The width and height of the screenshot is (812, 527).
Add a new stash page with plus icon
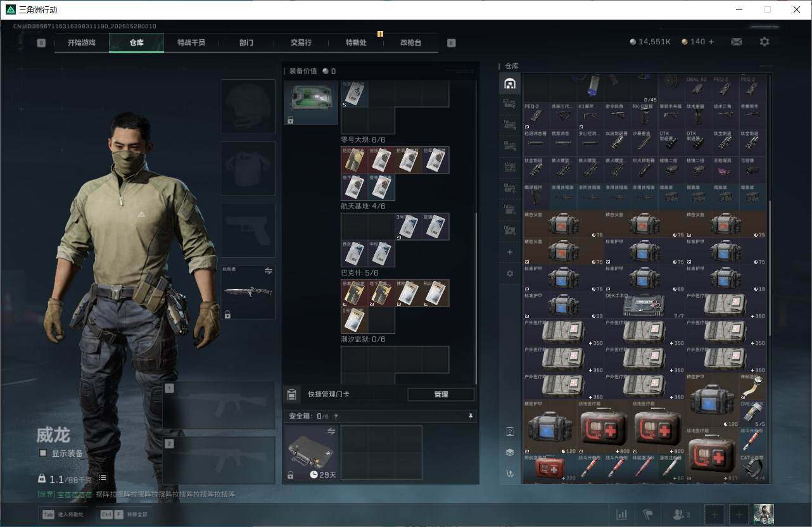tap(510, 252)
